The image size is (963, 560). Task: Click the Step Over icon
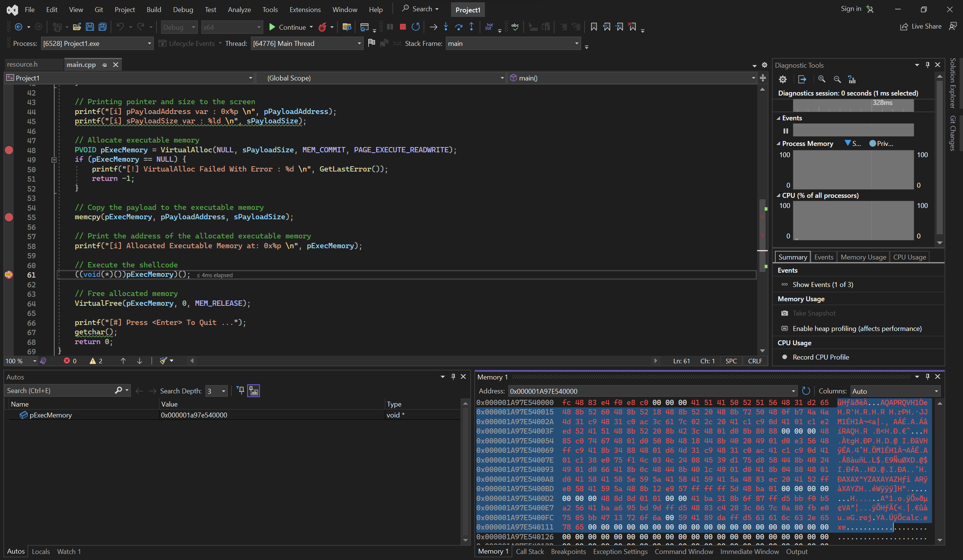point(459,27)
